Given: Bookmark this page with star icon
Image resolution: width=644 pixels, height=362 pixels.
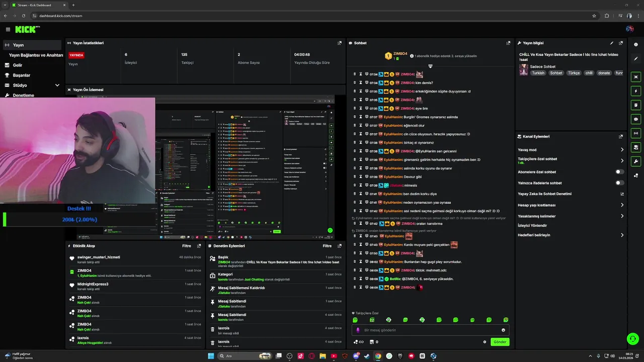Looking at the screenshot, I should point(594,16).
